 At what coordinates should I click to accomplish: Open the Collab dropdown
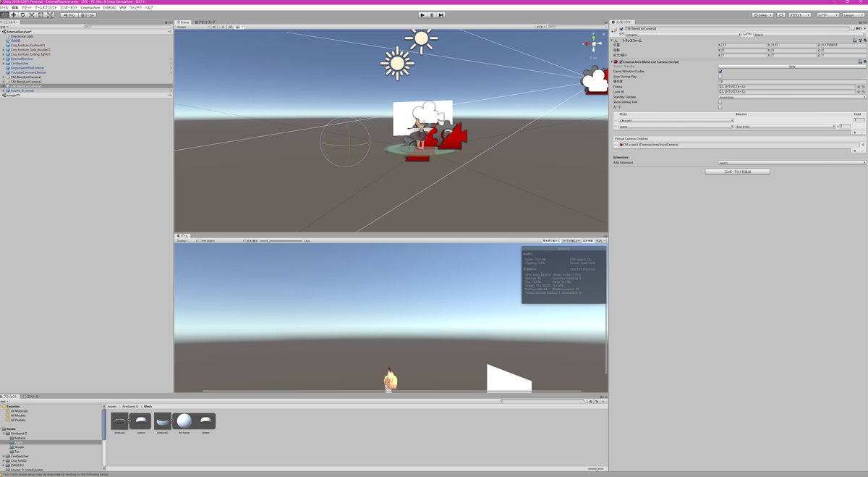point(762,15)
